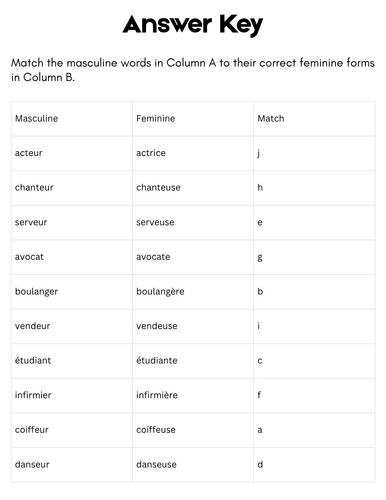The width and height of the screenshot is (386, 500).
Task: Click the word serveur
Action: click(x=31, y=222)
